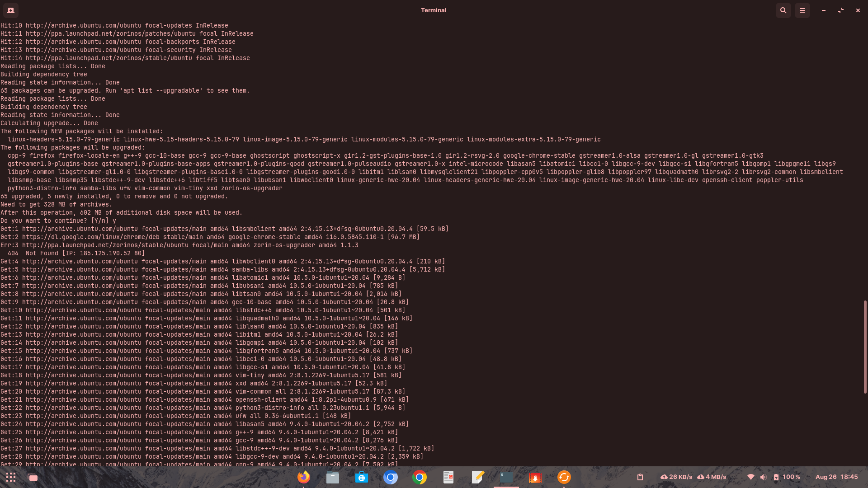Open the text editor notepad icon
Image resolution: width=868 pixels, height=488 pixels.
(477, 477)
